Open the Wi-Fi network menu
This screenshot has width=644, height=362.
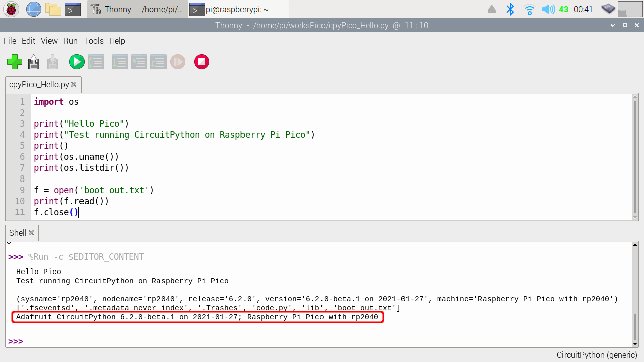(x=529, y=9)
